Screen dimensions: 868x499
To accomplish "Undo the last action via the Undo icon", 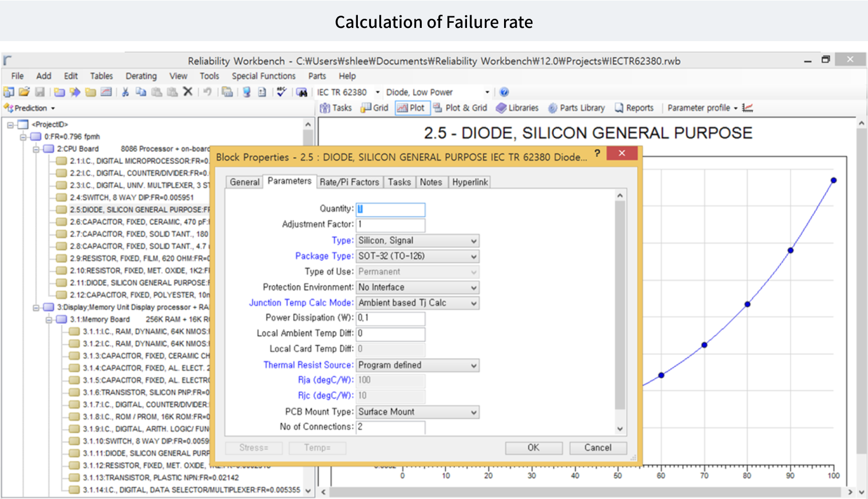I will (x=207, y=92).
